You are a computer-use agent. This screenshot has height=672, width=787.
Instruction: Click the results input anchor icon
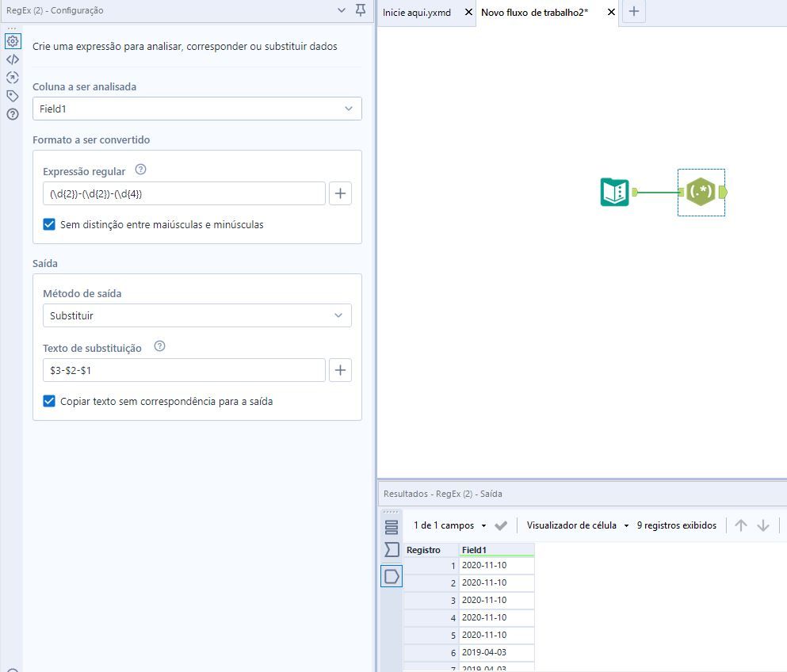pyautogui.click(x=392, y=549)
